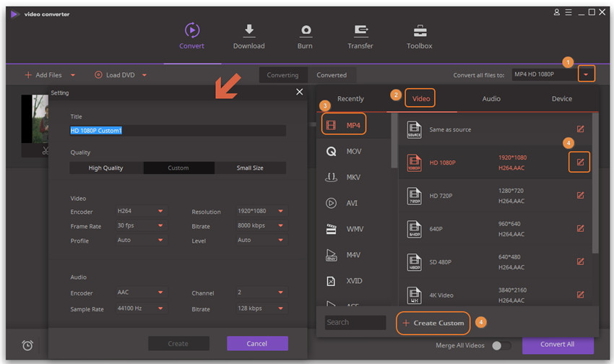Switch to the Audio tab
This screenshot has height=364, width=614.
pos(491,99)
